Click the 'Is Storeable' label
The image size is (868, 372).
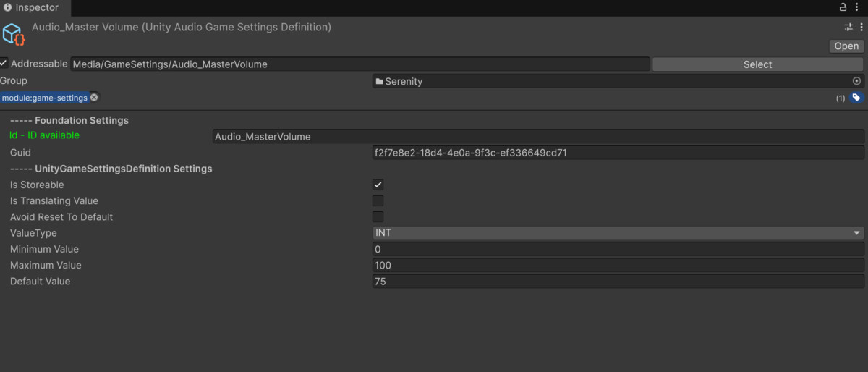[37, 185]
